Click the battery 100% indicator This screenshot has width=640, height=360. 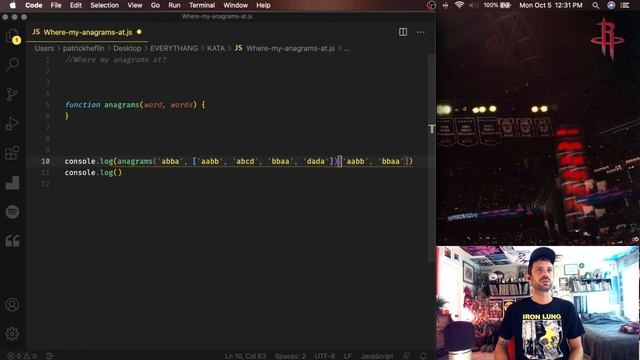[x=497, y=5]
